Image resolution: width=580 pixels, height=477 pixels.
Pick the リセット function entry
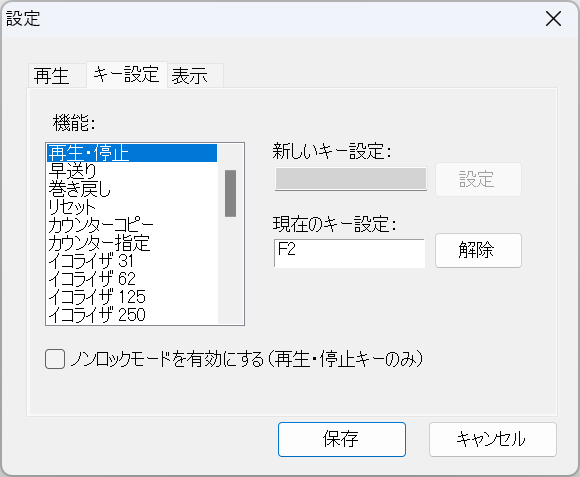(x=132, y=207)
